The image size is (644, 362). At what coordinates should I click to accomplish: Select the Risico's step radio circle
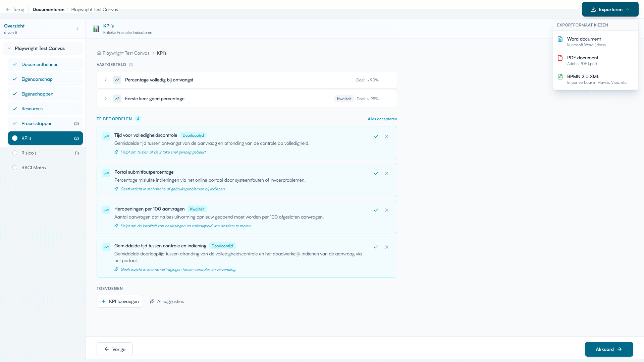click(x=15, y=153)
